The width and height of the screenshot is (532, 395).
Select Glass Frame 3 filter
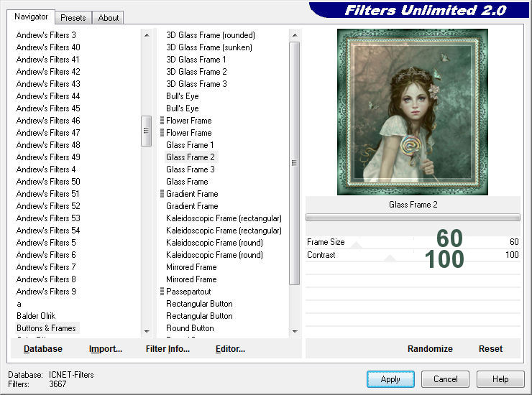click(191, 169)
